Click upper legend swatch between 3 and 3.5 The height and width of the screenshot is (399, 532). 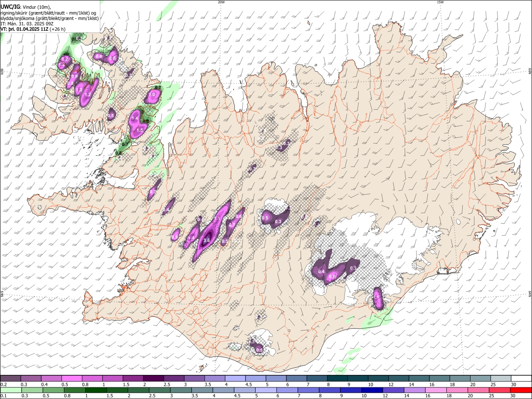(x=195, y=378)
